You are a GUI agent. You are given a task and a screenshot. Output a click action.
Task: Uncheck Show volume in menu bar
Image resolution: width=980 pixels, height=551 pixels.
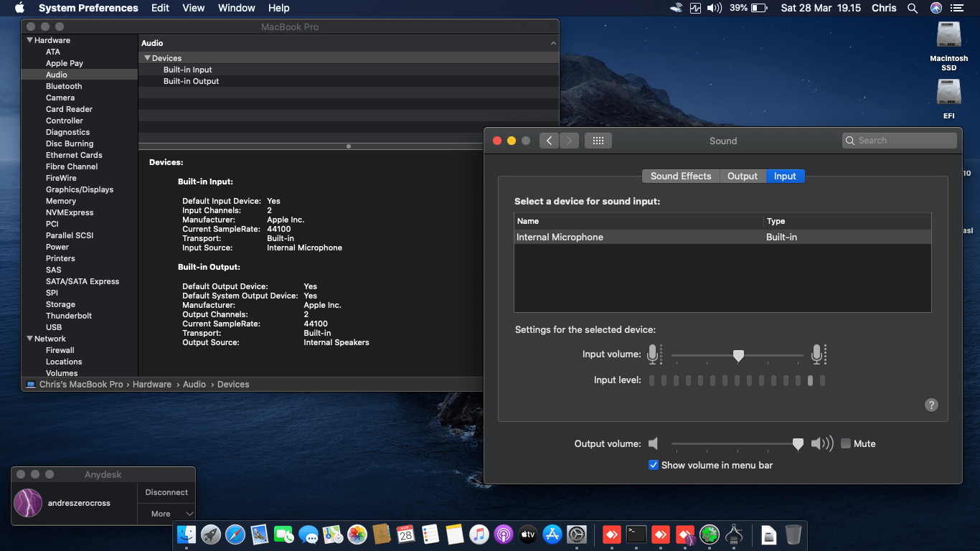pyautogui.click(x=654, y=465)
